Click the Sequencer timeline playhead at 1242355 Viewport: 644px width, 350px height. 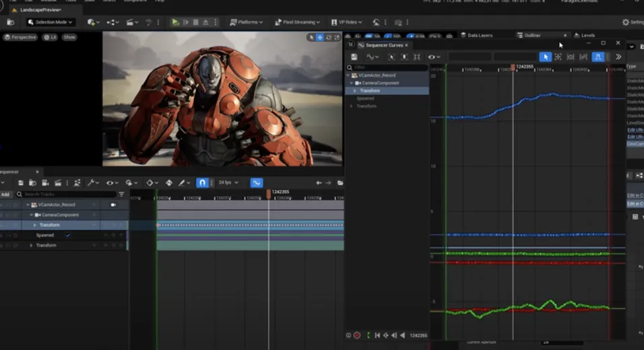click(269, 194)
